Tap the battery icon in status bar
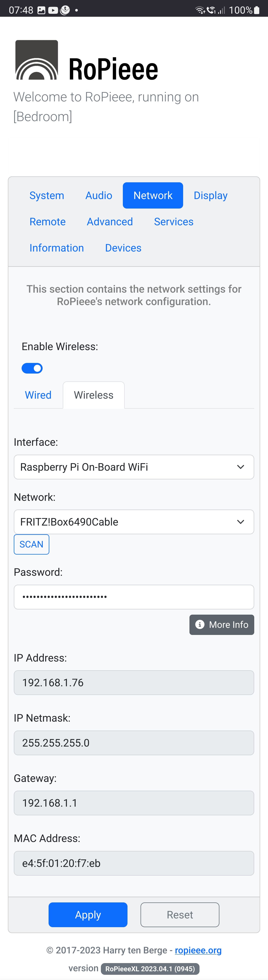The width and height of the screenshot is (268, 980). [x=257, y=10]
